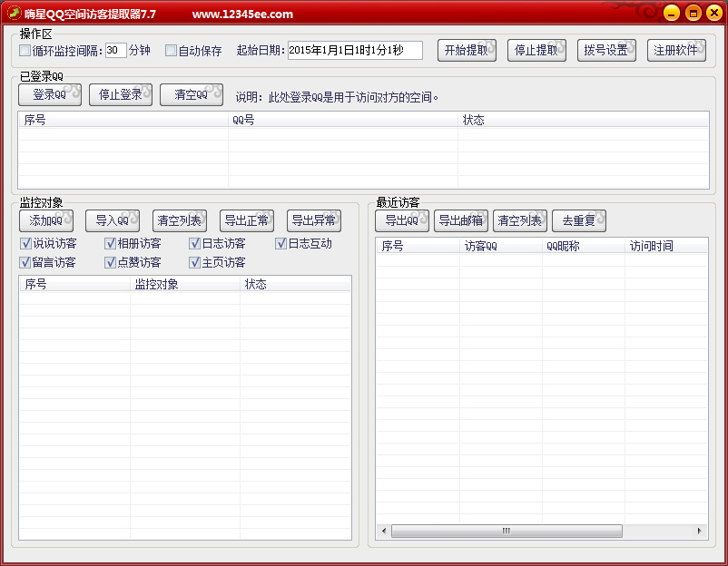The height and width of the screenshot is (566, 728).
Task: Click the app logo icon in title bar
Action: 14,13
